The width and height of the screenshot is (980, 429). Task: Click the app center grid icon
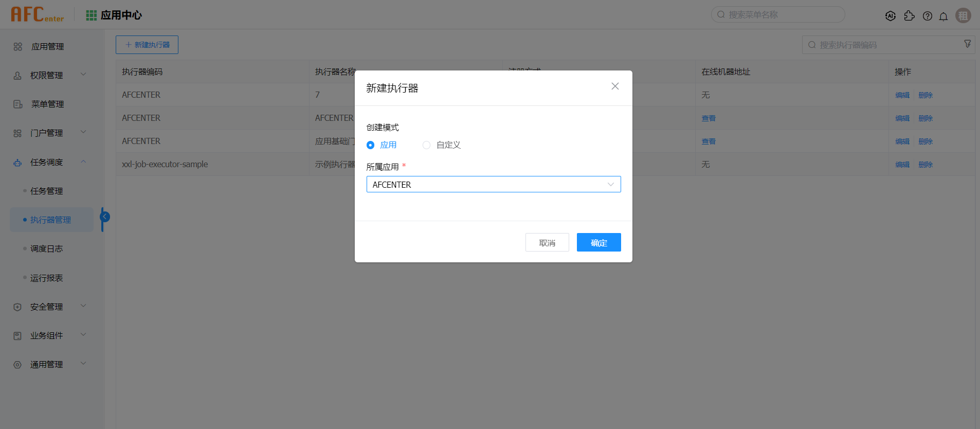[x=92, y=15]
